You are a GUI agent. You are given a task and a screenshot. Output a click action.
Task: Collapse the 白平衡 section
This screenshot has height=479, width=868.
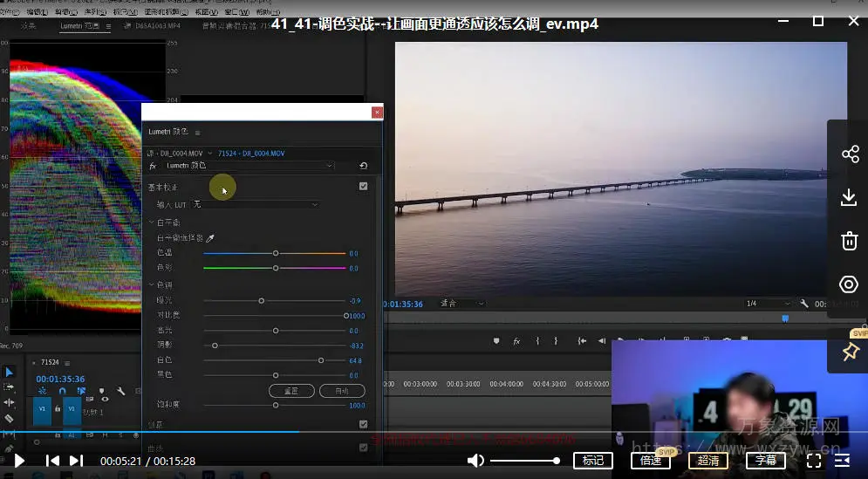pyautogui.click(x=151, y=222)
